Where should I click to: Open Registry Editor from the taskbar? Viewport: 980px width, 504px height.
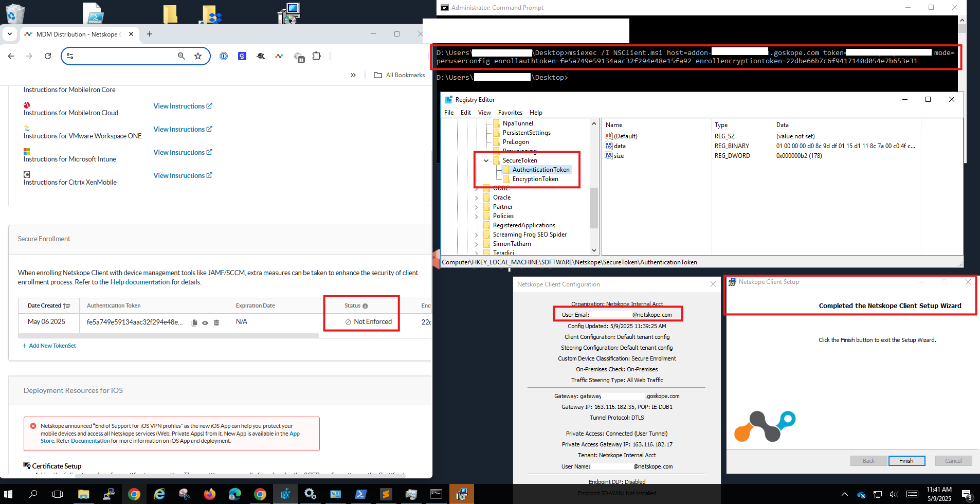pyautogui.click(x=285, y=494)
